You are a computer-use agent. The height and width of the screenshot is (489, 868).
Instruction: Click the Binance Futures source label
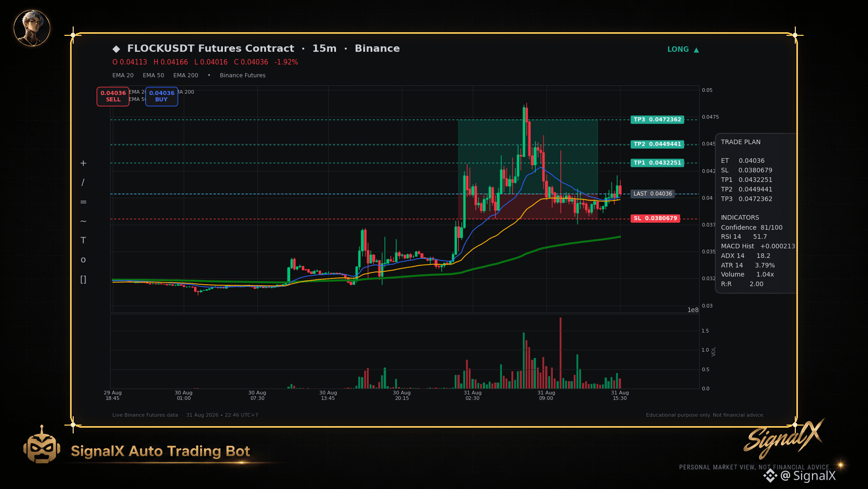[x=242, y=75]
